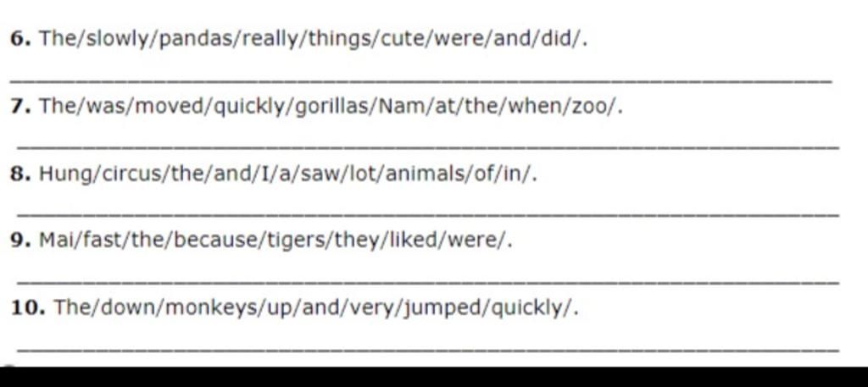Click the answer line under question 10

tap(428, 350)
